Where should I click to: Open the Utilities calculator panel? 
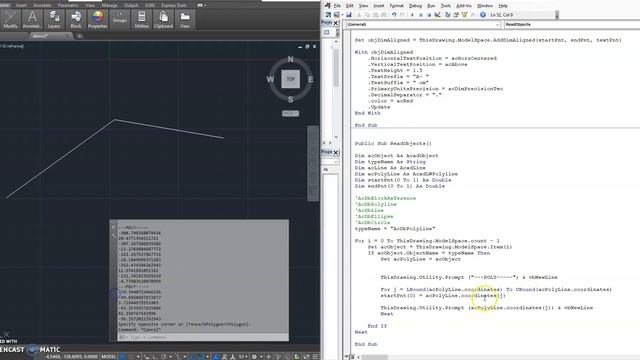click(141, 20)
